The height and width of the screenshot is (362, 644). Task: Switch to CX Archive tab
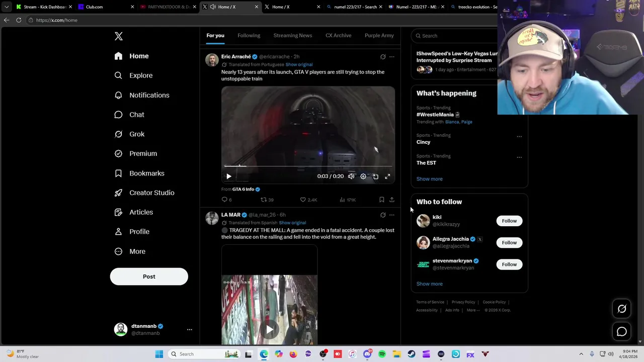[339, 36]
